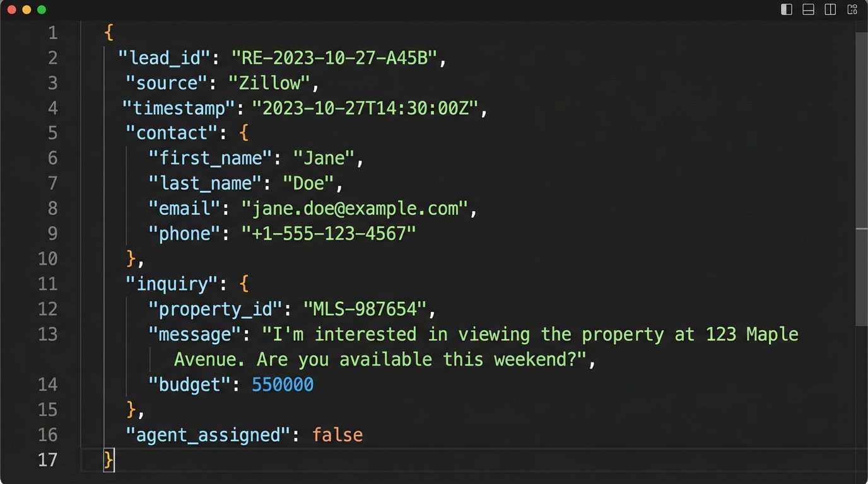
Task: Click the "MLS-987654" property ID string
Action: point(365,309)
